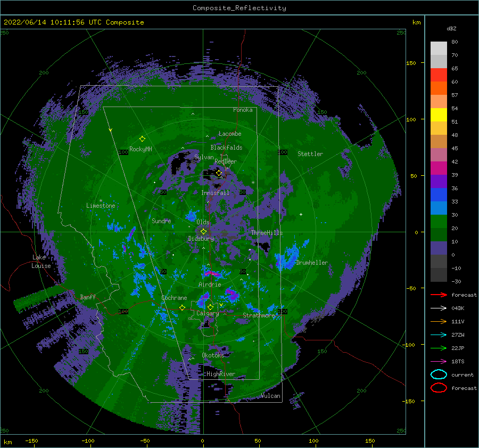
Task: Select the purple swatch between 39 and 36
Action: point(439,181)
